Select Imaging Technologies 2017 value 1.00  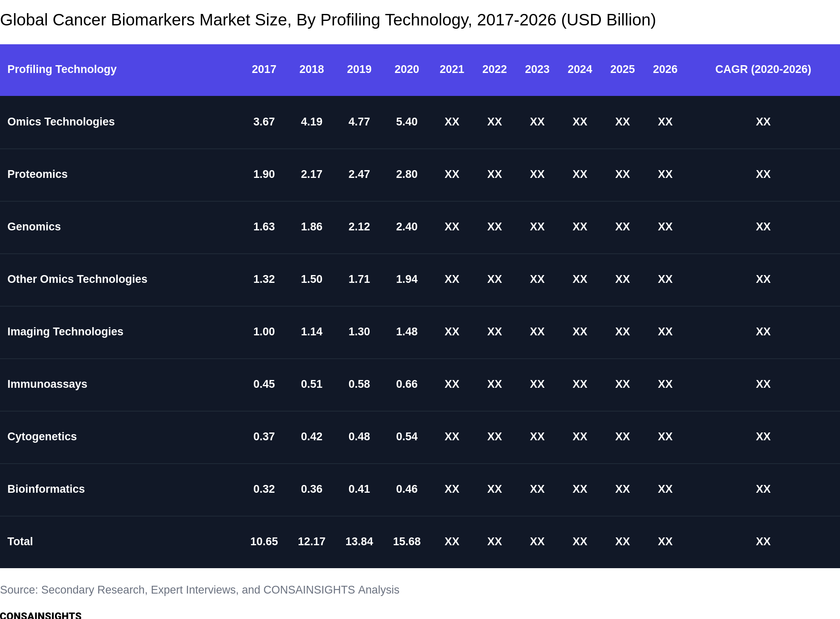click(x=264, y=332)
